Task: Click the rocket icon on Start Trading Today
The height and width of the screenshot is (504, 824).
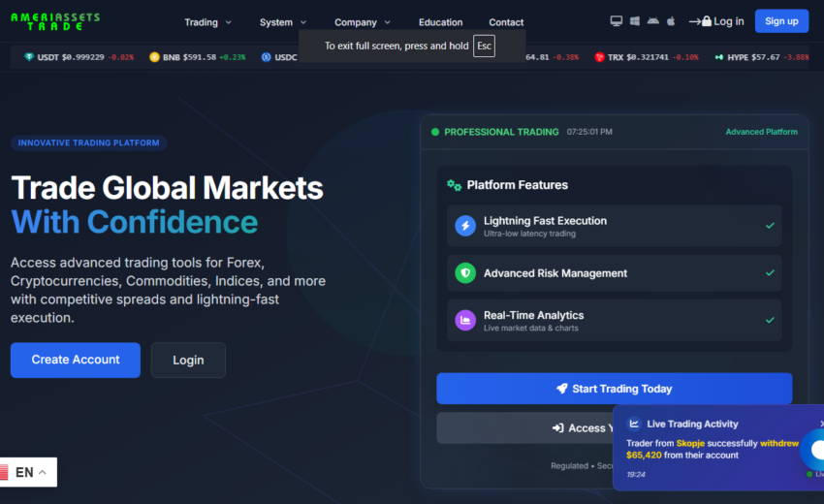Action: pyautogui.click(x=561, y=389)
